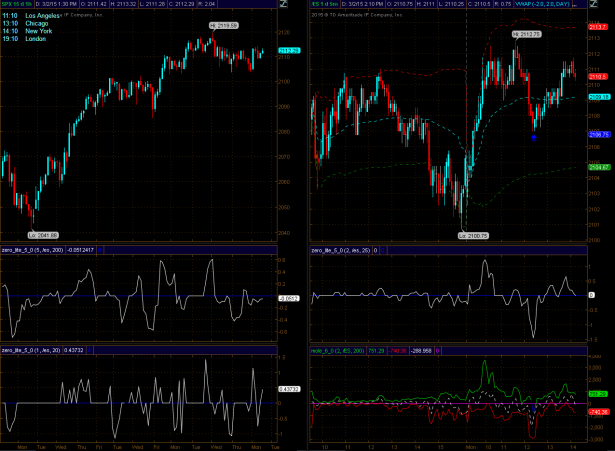This screenshot has width=615, height=451.
Task: Click the C: 2112.29 close value in SPX header
Action: tap(182, 4)
